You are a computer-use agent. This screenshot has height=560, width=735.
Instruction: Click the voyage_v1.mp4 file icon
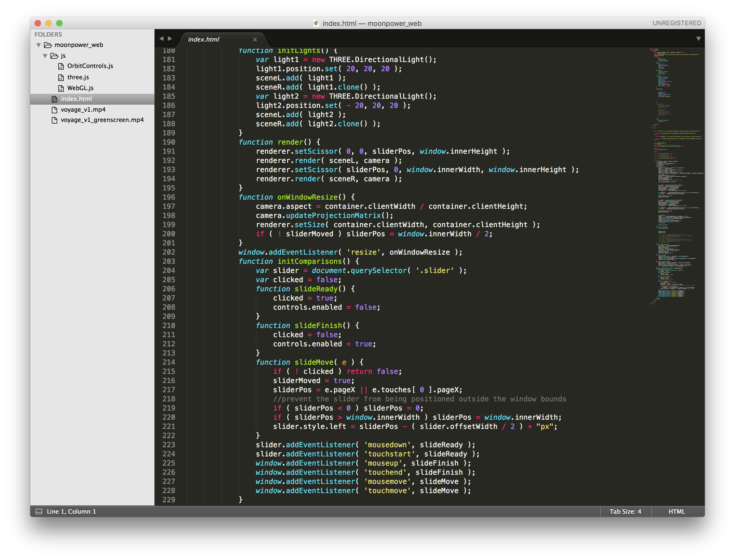54,110
